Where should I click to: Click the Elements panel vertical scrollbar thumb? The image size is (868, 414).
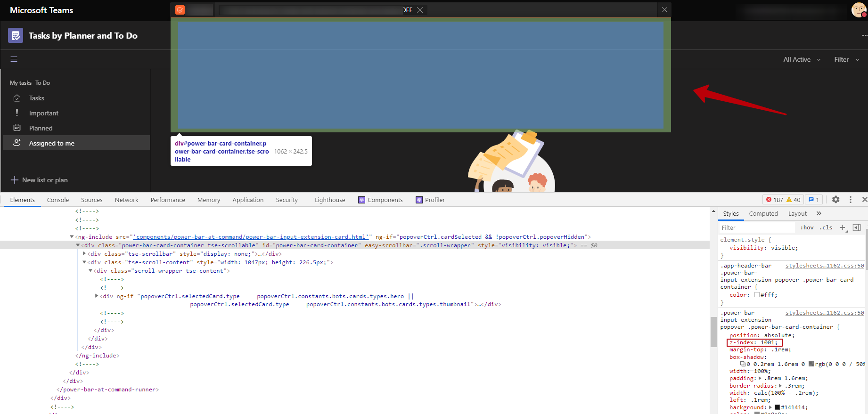coord(713,332)
